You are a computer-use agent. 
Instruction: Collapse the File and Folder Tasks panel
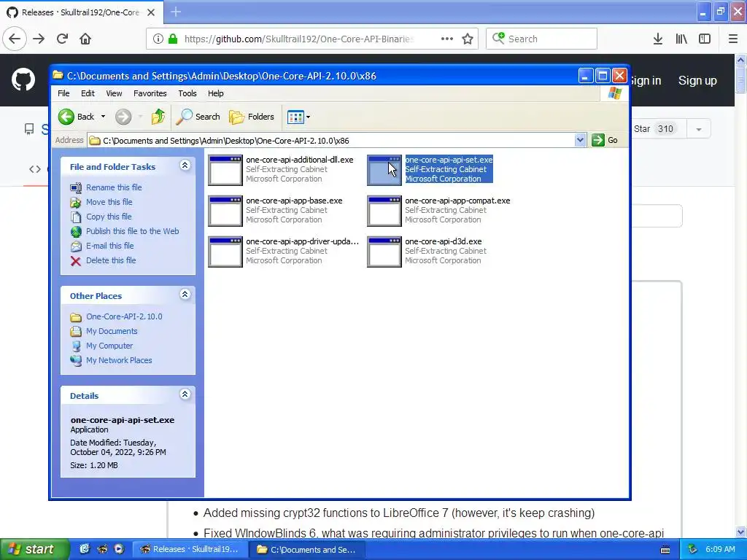point(185,166)
